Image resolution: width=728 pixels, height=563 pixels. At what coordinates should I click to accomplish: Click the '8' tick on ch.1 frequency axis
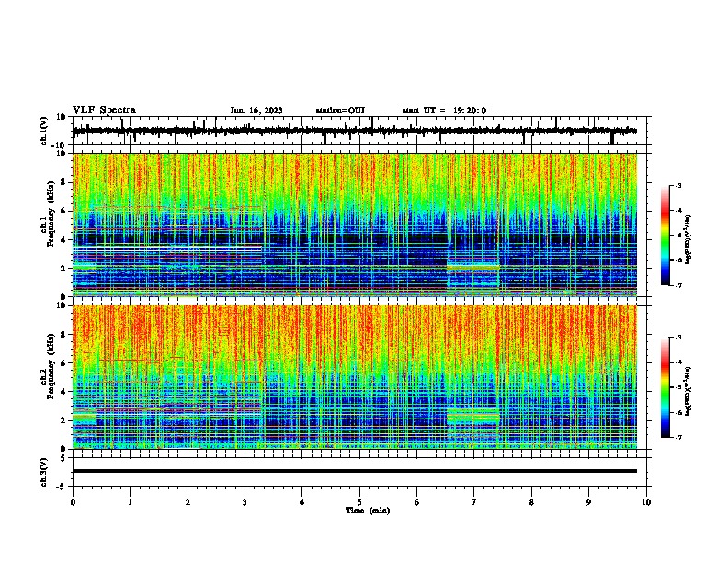pyautogui.click(x=64, y=182)
